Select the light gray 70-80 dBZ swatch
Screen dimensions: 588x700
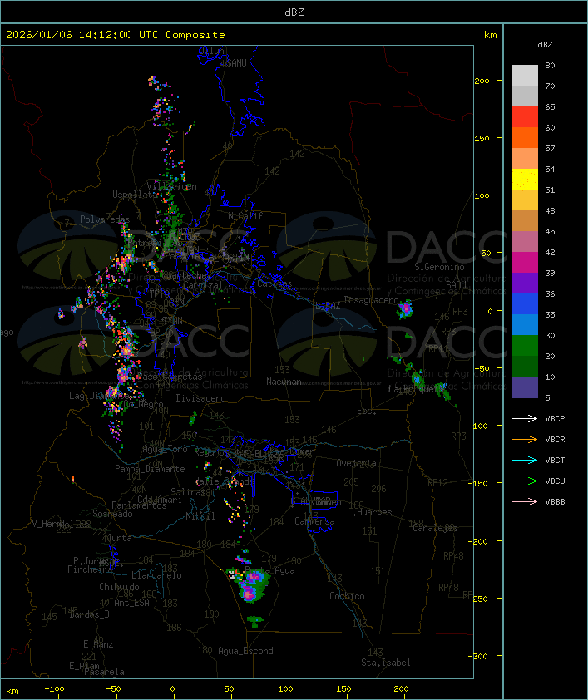point(525,76)
